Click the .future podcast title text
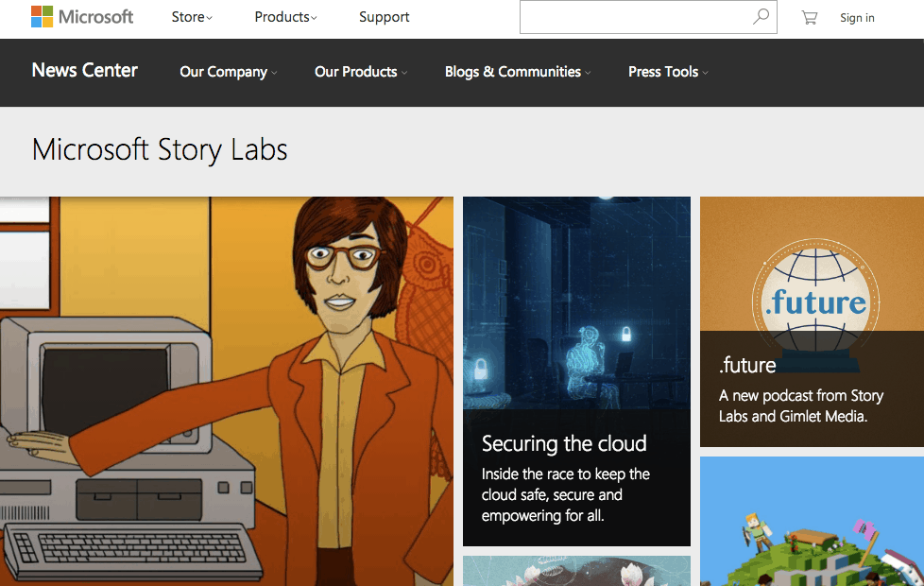 747,366
